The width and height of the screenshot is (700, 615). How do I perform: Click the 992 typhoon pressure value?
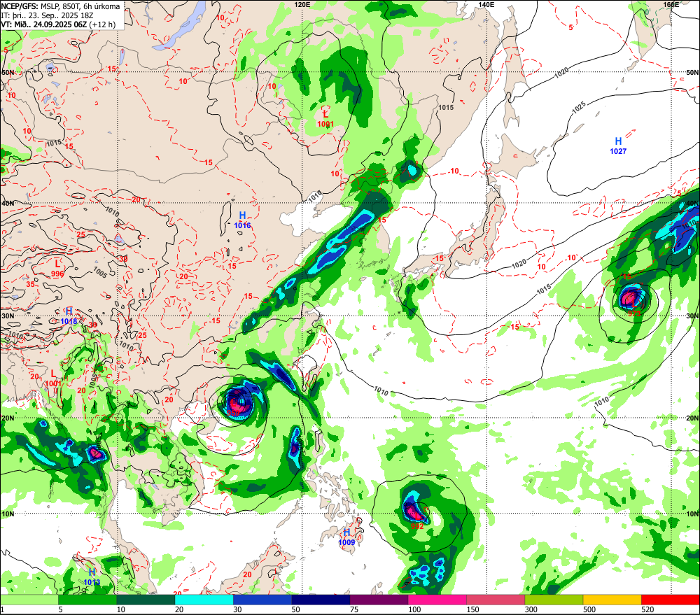417,526
